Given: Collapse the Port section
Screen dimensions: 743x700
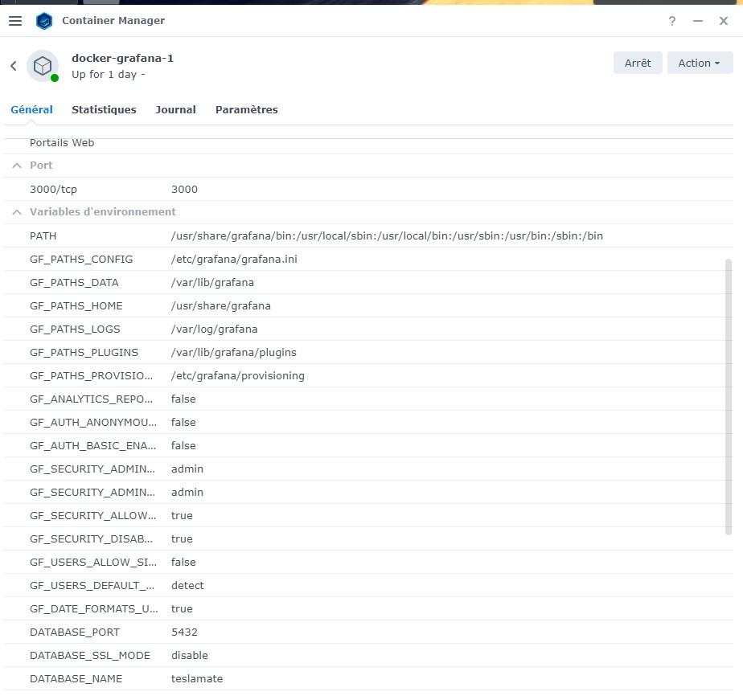Looking at the screenshot, I should pyautogui.click(x=17, y=166).
